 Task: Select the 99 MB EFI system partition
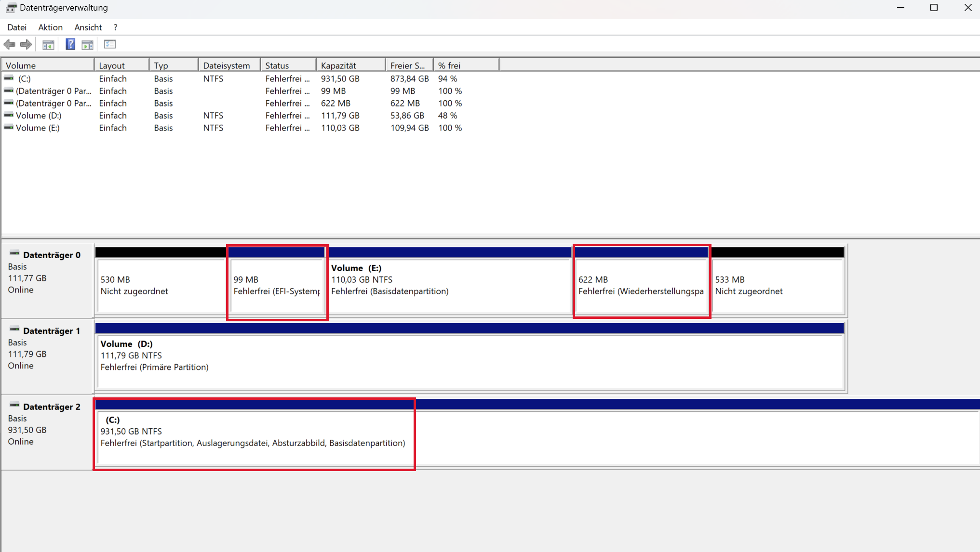pyautogui.click(x=277, y=286)
